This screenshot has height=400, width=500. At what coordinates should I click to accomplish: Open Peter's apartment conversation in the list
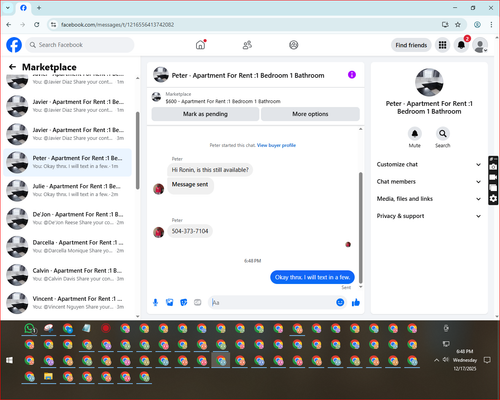pyautogui.click(x=68, y=162)
